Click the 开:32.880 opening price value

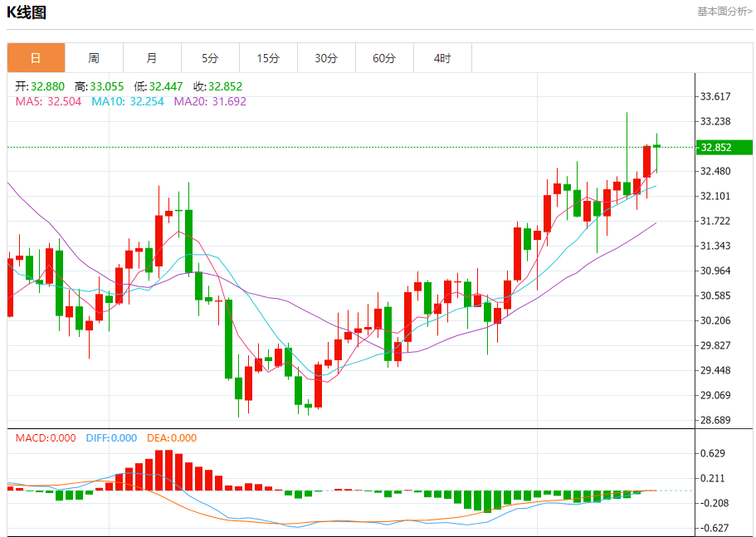[41, 86]
